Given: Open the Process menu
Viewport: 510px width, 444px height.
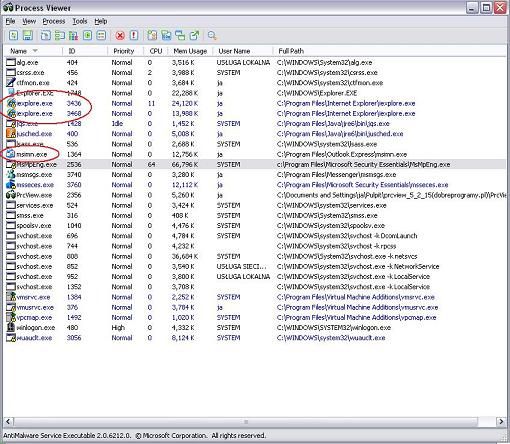Looking at the screenshot, I should tap(54, 21).
